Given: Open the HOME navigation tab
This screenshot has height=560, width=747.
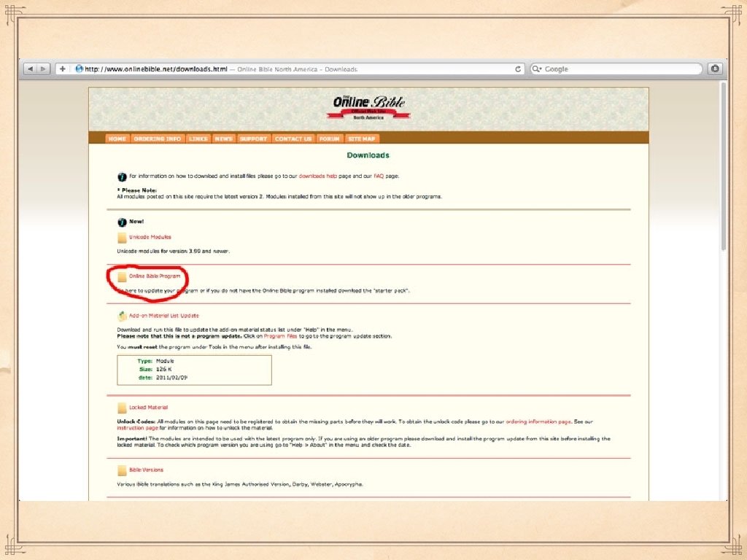Looking at the screenshot, I should (x=117, y=139).
